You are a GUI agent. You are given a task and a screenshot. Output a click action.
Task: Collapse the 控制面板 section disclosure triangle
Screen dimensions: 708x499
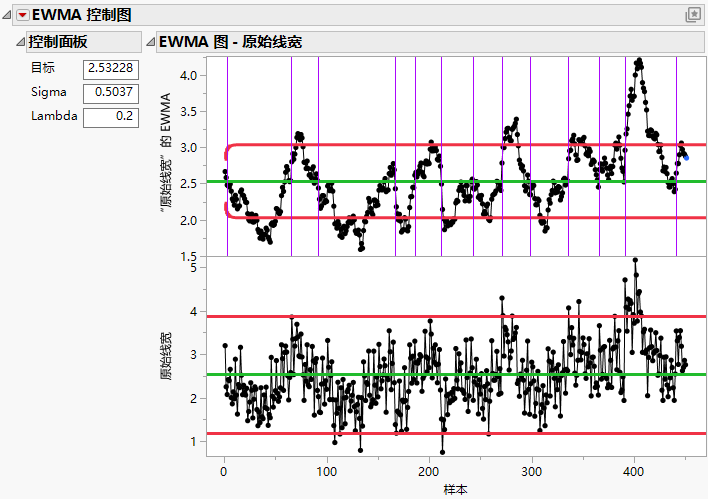tap(20, 42)
